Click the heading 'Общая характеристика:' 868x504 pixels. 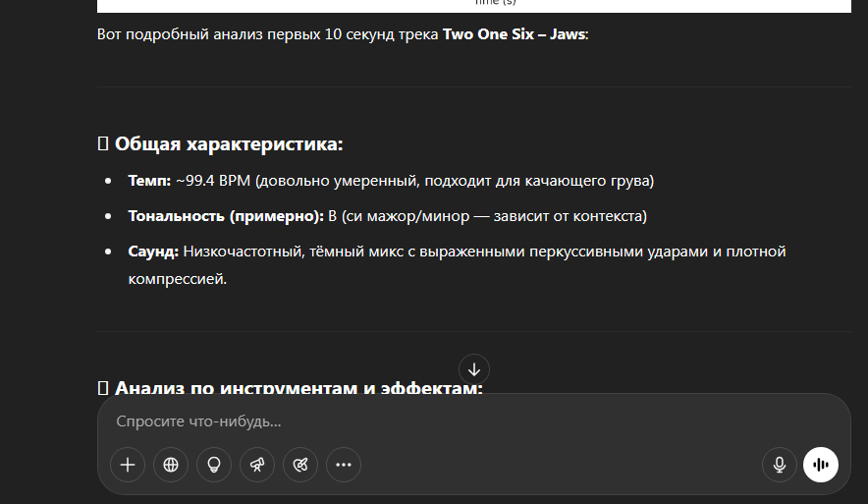(229, 144)
